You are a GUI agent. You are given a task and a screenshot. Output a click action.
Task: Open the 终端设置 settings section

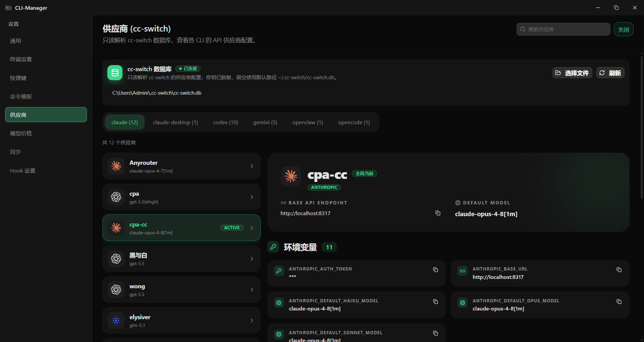tap(46, 59)
